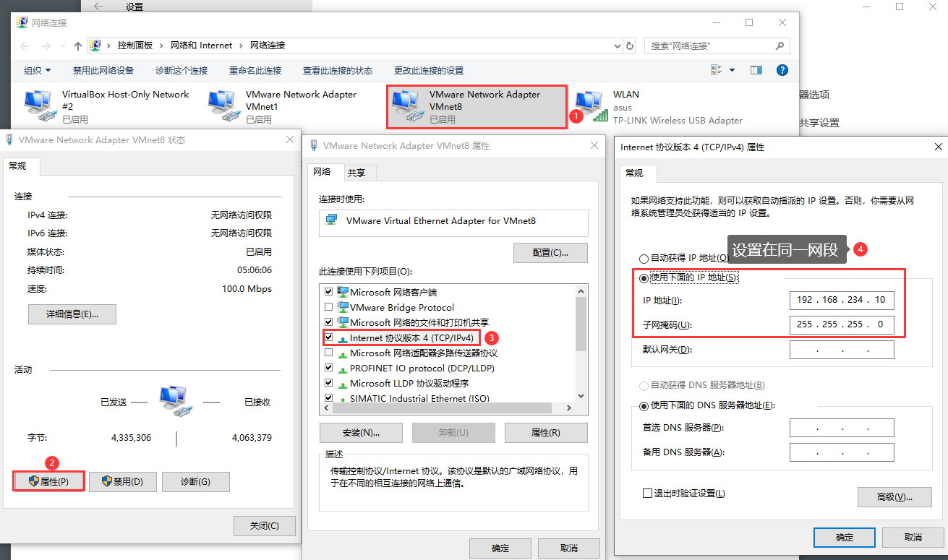Viewport: 948px width, 560px height.
Task: Expand the view options dropdown arrow
Action: [x=732, y=70]
